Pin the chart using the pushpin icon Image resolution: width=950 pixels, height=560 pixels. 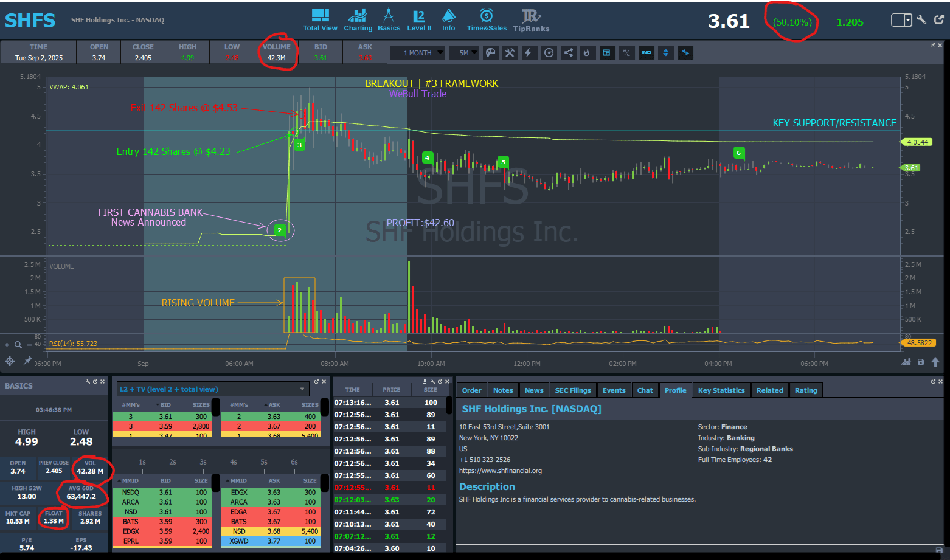click(x=27, y=361)
